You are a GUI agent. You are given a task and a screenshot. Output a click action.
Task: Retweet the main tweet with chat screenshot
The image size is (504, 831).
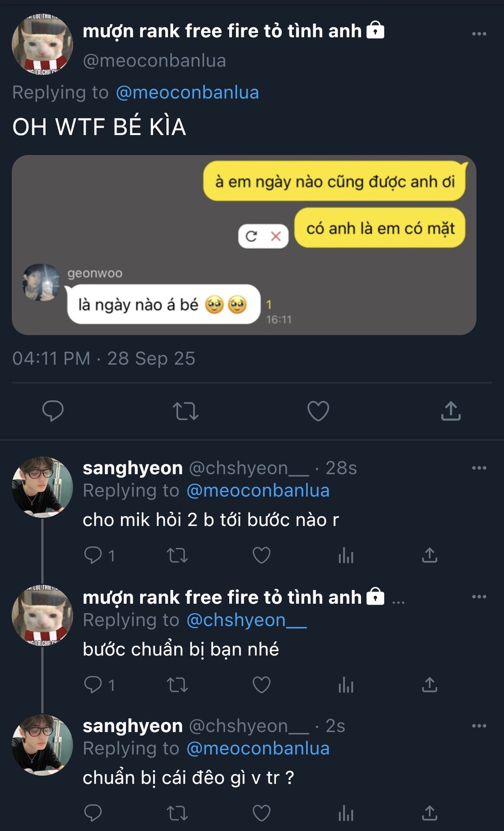(x=186, y=411)
